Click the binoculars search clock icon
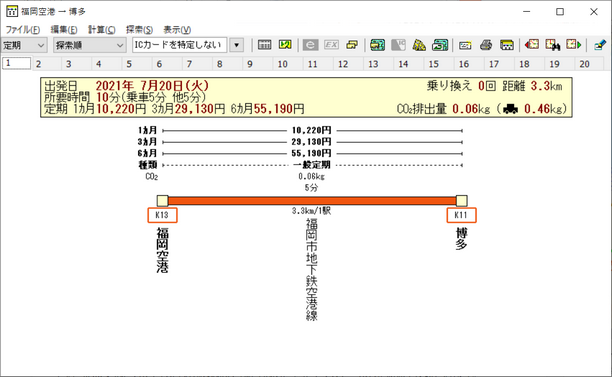The width and height of the screenshot is (612, 377). coord(553,45)
